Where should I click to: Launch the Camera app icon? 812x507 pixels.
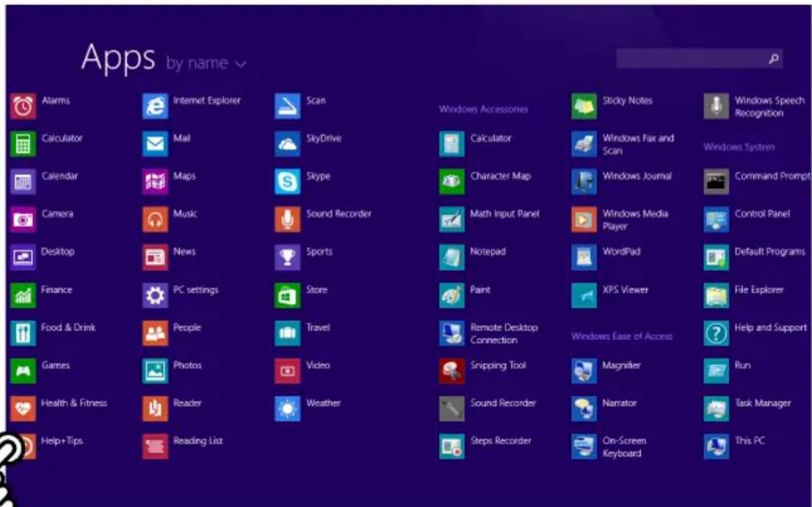23,220
